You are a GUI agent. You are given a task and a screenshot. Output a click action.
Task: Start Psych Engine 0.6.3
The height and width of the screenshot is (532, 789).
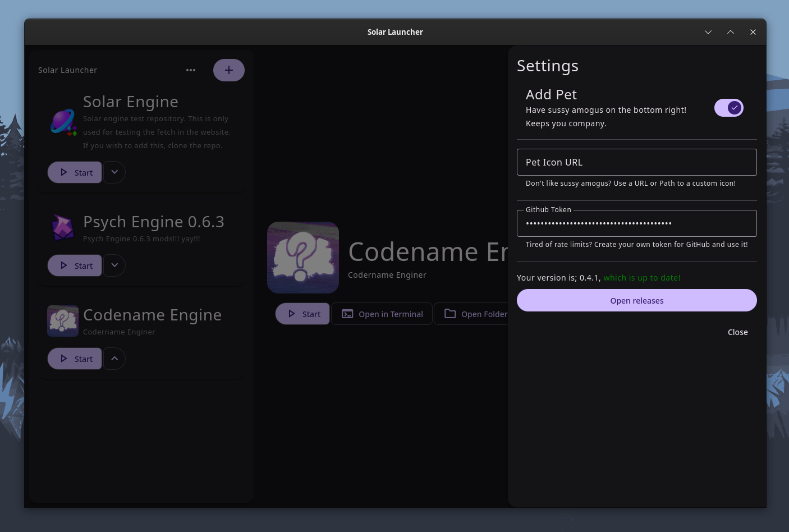click(x=75, y=265)
